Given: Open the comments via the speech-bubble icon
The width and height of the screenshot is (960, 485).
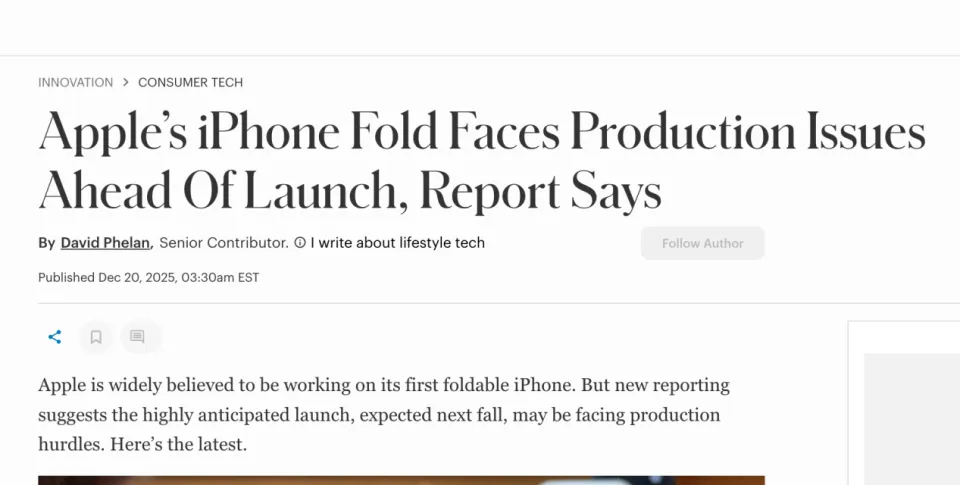Looking at the screenshot, I should pos(137,337).
